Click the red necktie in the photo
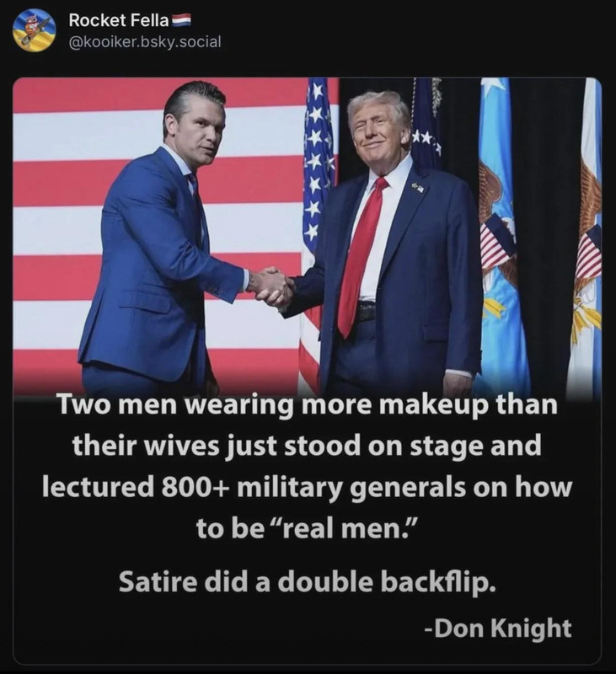Image resolution: width=616 pixels, height=674 pixels. 360,258
